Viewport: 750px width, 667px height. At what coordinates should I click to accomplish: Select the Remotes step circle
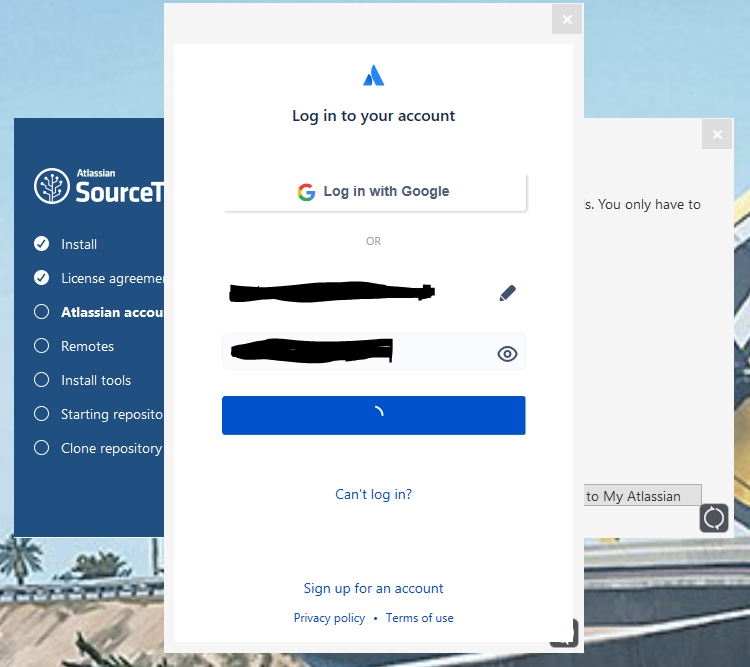pos(42,345)
